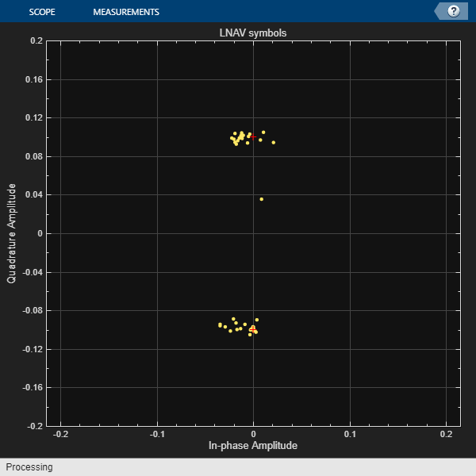Image resolution: width=476 pixels, height=476 pixels.
Task: Click the -0.2 tick label on the in-phase axis
Action: point(60,434)
